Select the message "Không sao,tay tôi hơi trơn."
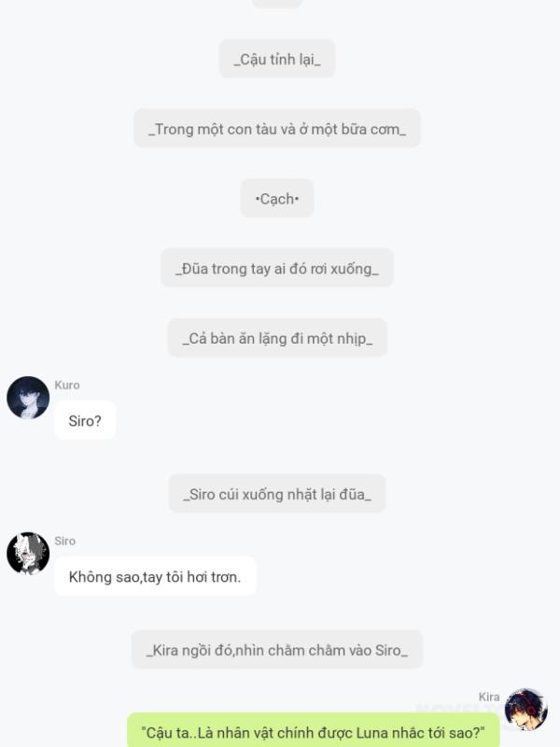Viewport: 560px width, 747px height. click(x=155, y=576)
